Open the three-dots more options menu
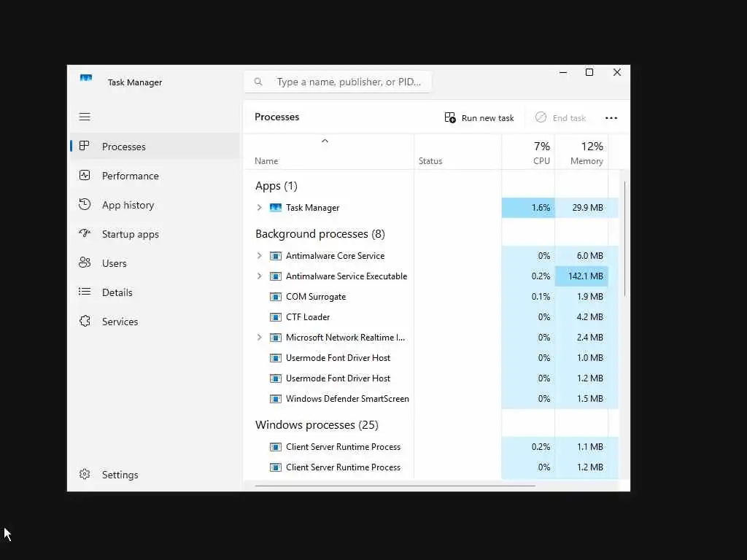 (611, 118)
